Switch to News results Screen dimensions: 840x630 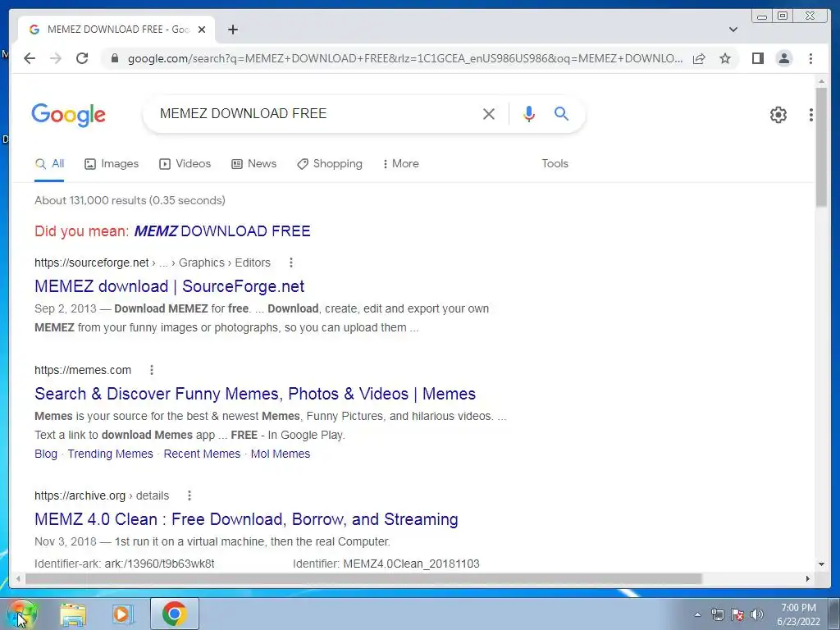point(254,164)
